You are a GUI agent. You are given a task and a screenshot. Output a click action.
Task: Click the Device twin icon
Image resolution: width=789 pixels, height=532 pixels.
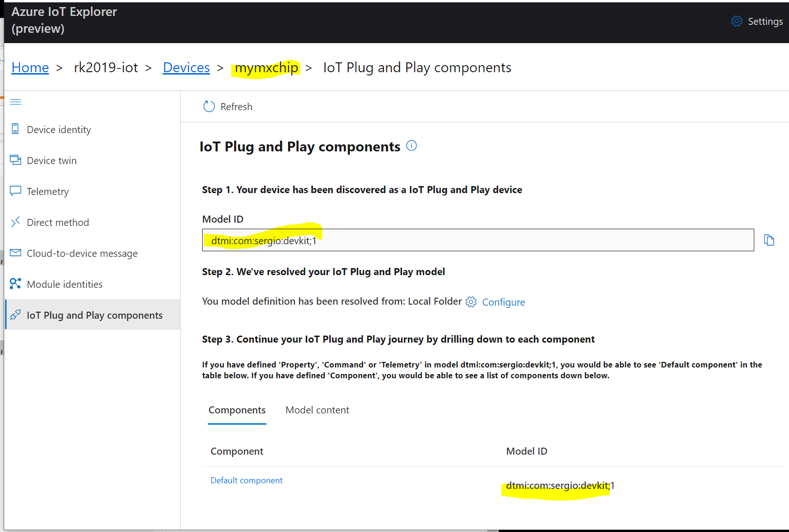[x=15, y=160]
